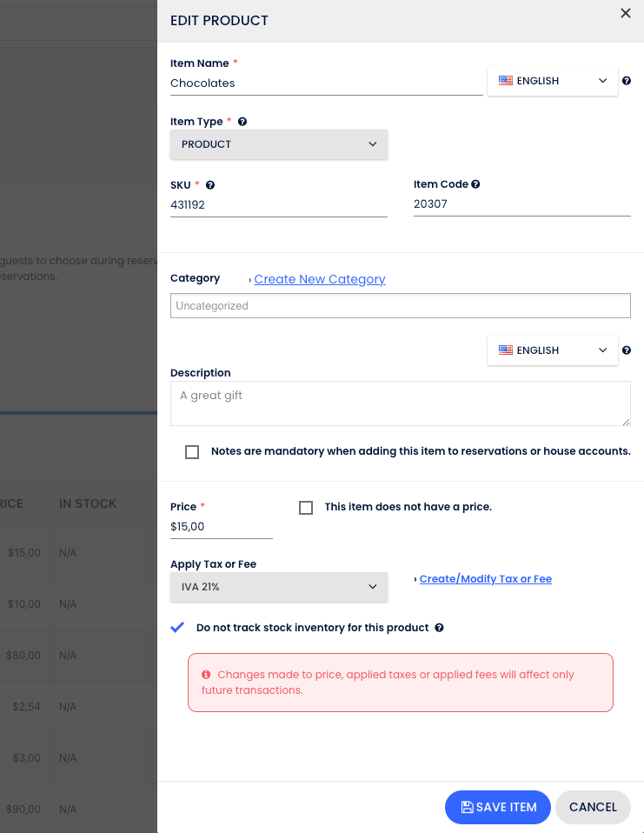The image size is (644, 833).
Task: Click the Save Item button
Action: pos(498,807)
